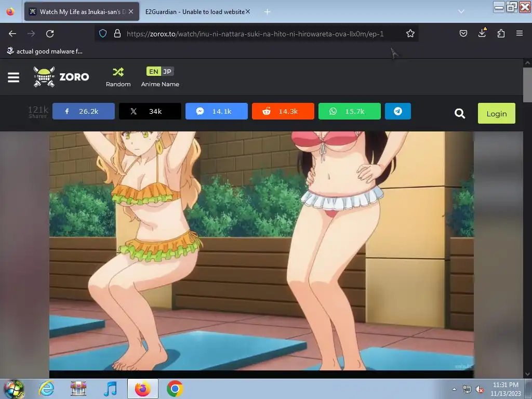
Task: Launch Internet Explorer from the taskbar
Action: (46, 389)
